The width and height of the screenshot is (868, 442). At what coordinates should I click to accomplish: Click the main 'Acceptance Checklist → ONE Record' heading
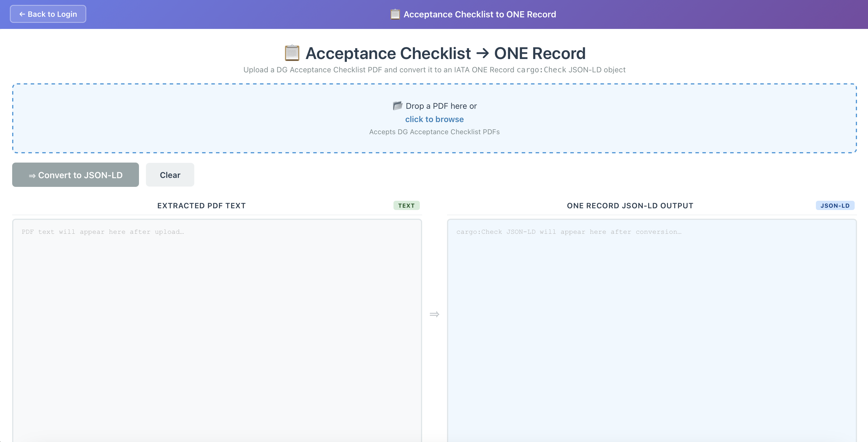tap(445, 53)
